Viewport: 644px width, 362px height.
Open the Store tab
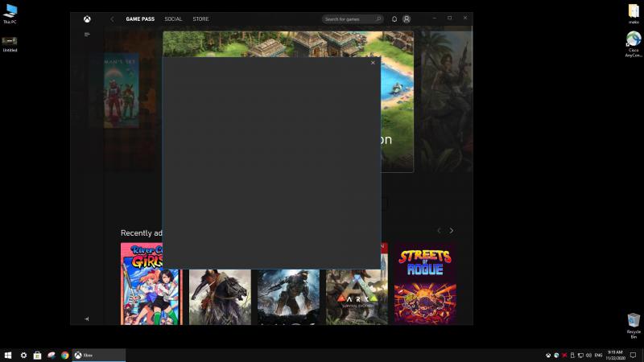pos(200,19)
